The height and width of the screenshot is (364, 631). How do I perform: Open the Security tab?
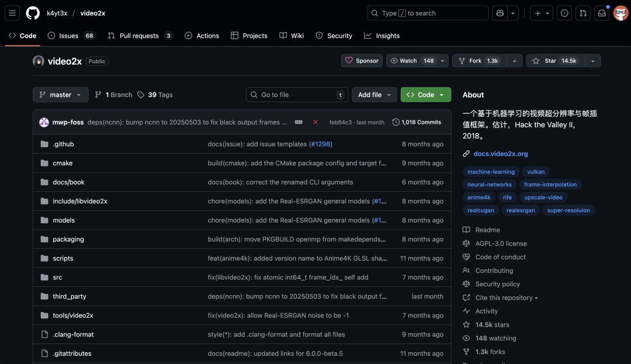tap(334, 36)
